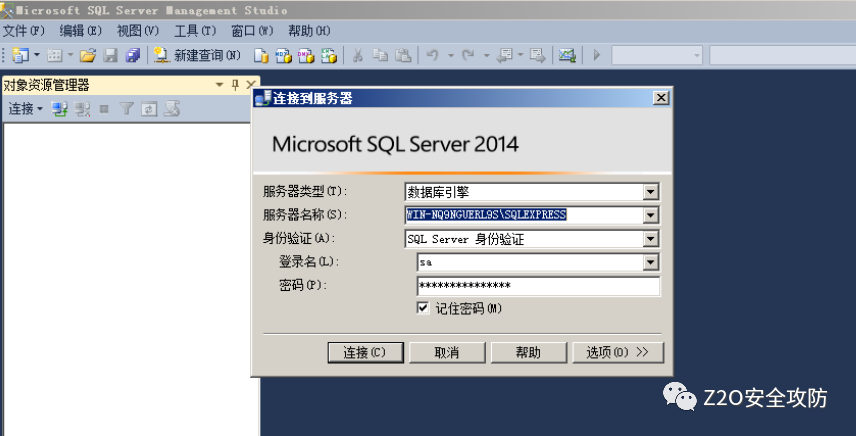856x436 pixels.
Task: Open Object Explorer window position dropdown
Action: [x=219, y=85]
